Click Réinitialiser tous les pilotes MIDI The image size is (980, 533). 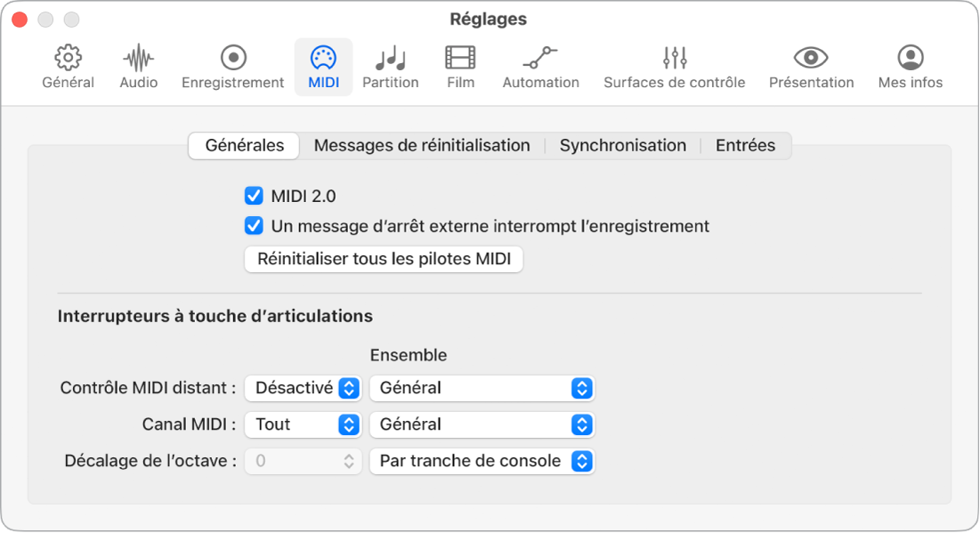(383, 259)
